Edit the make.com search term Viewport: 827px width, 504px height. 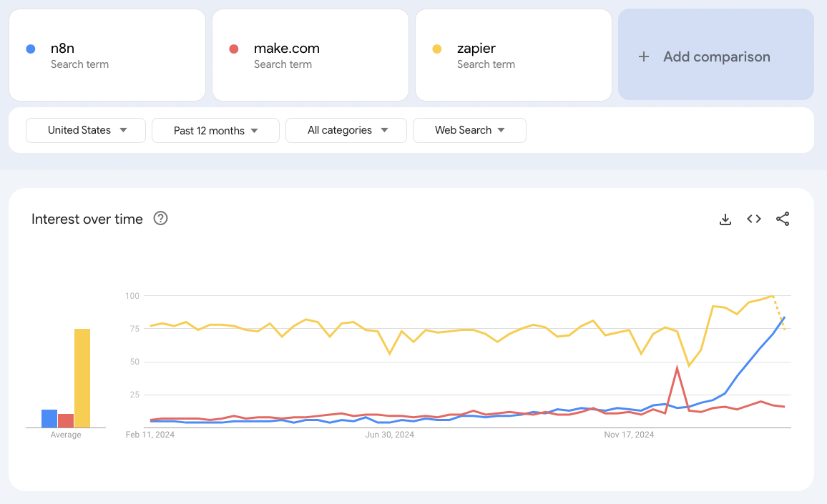(286, 49)
